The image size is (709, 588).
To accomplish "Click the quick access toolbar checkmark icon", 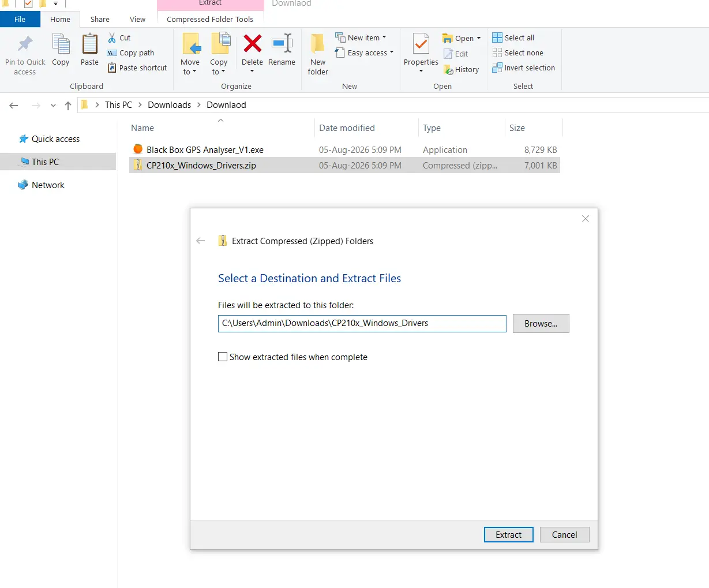I will click(28, 3).
